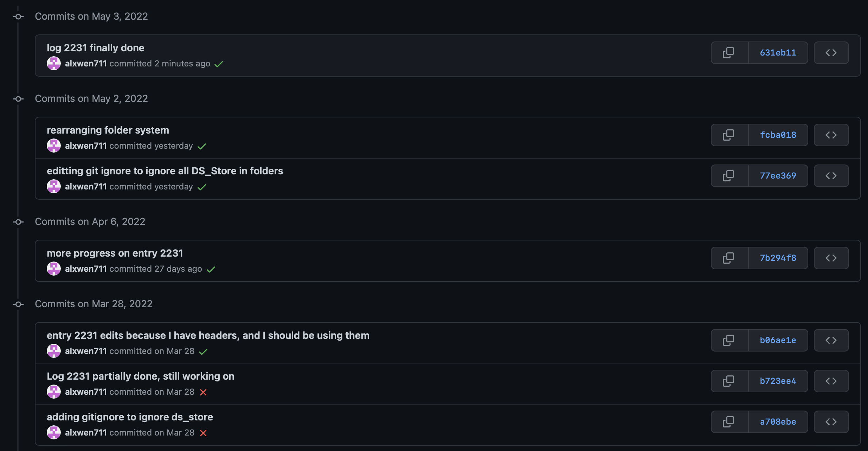Open commit 'more progress on entry 2231'
The width and height of the screenshot is (868, 451).
click(x=115, y=253)
